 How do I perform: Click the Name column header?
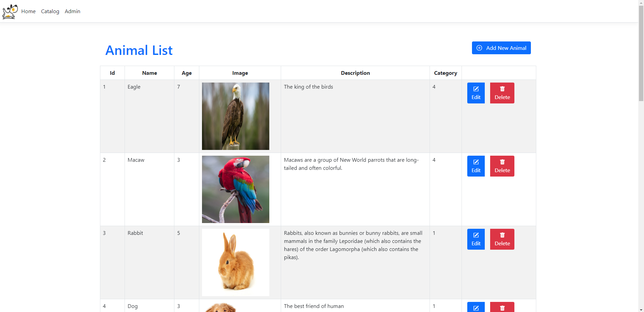pyautogui.click(x=149, y=73)
